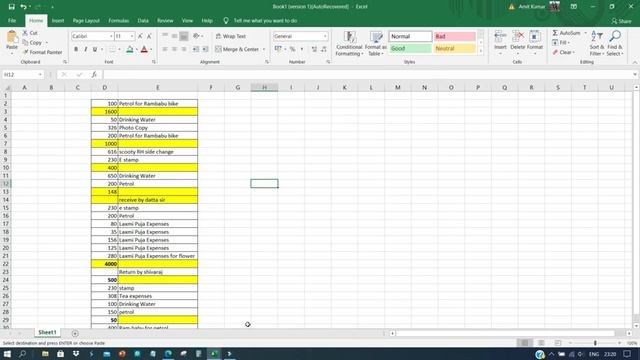Image resolution: width=640 pixels, height=360 pixels.
Task: Open Find & Select magnifier
Action: [x=615, y=43]
